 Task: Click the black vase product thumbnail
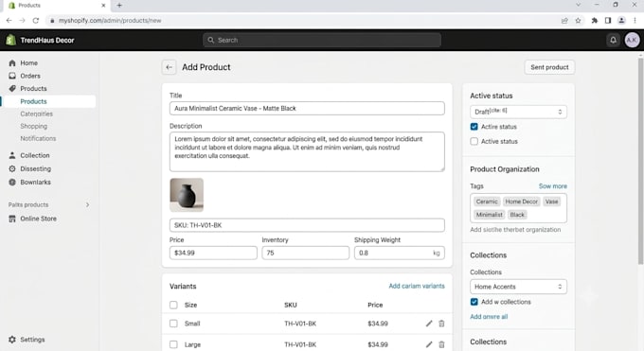click(187, 195)
